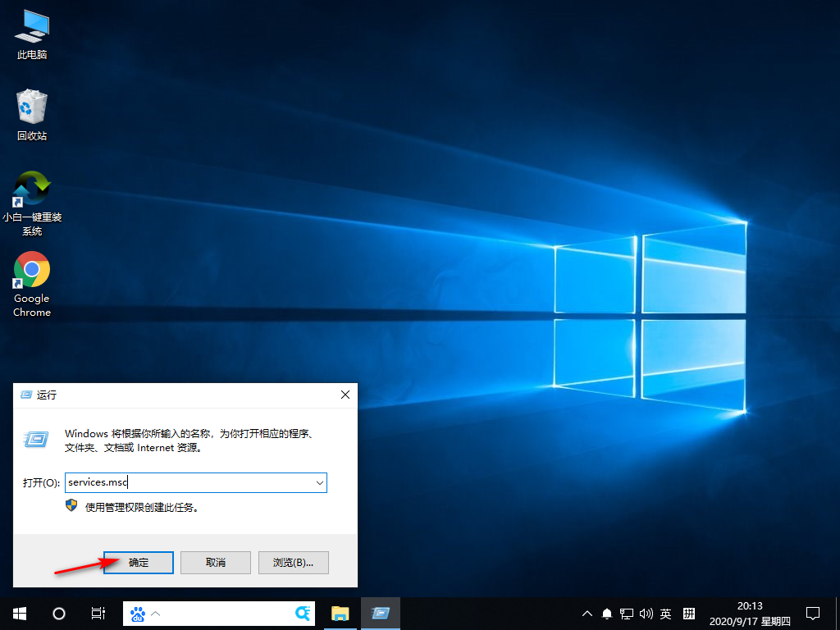Open File Explorer from the taskbar

pos(340,613)
